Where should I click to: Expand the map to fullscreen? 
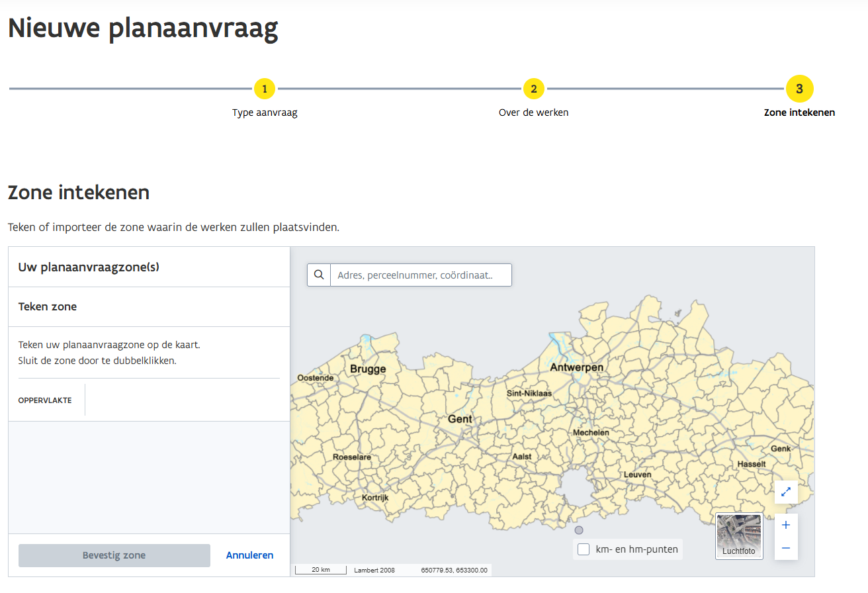point(786,492)
